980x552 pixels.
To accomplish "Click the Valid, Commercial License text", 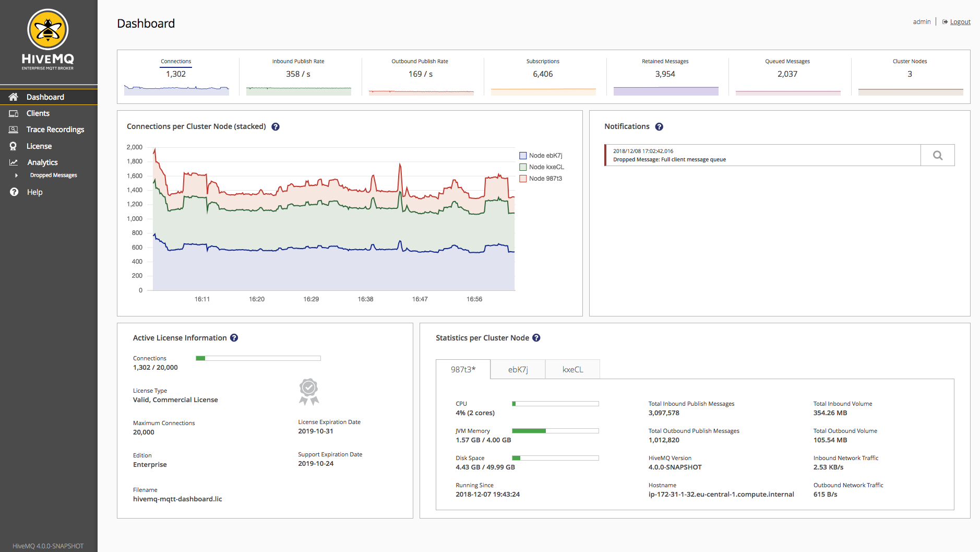I will pyautogui.click(x=175, y=400).
